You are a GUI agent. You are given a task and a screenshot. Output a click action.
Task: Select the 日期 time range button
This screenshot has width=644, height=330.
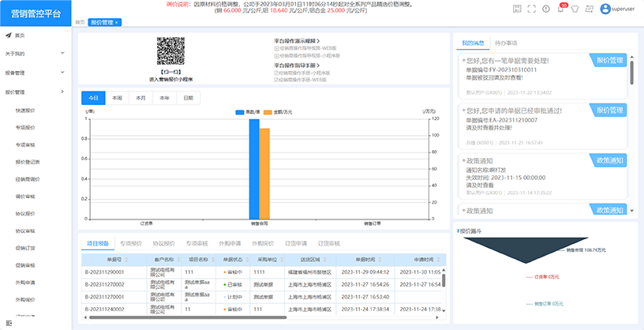(x=189, y=98)
